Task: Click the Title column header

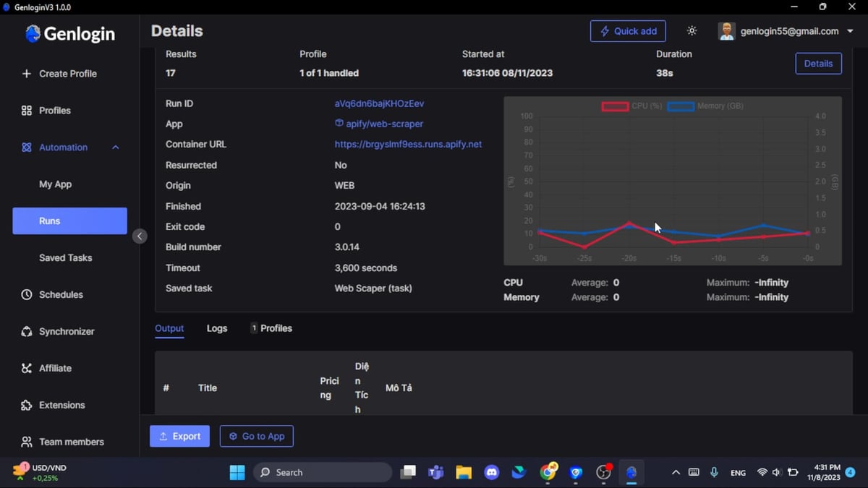Action: pos(208,388)
